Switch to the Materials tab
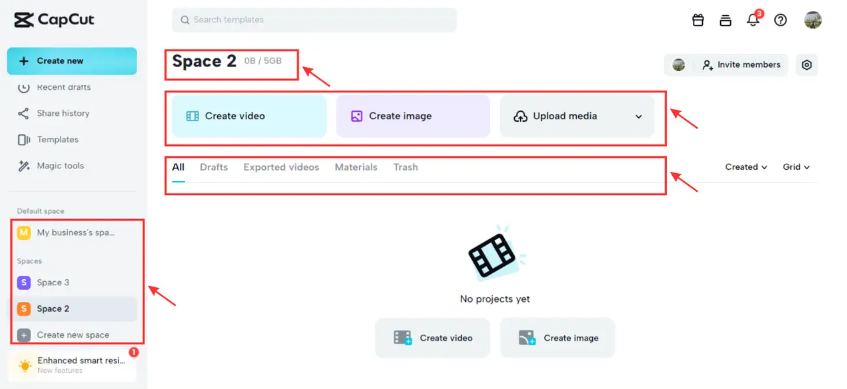This screenshot has height=389, width=847. pos(356,167)
